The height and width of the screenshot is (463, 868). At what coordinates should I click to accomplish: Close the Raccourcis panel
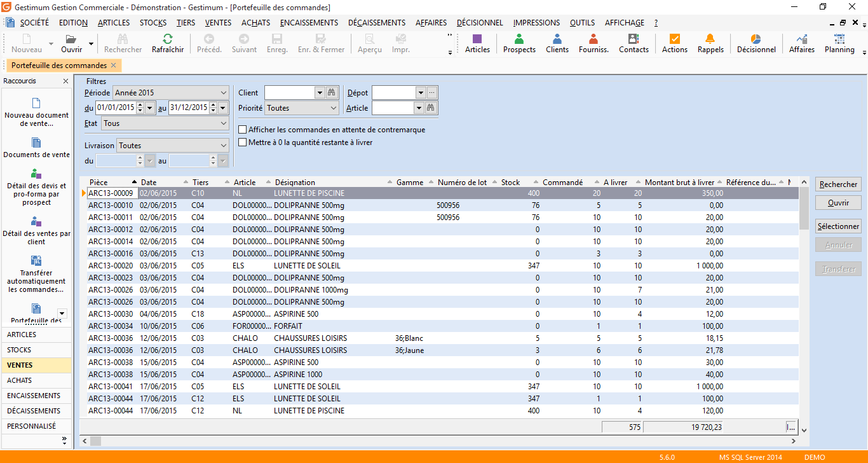[65, 81]
